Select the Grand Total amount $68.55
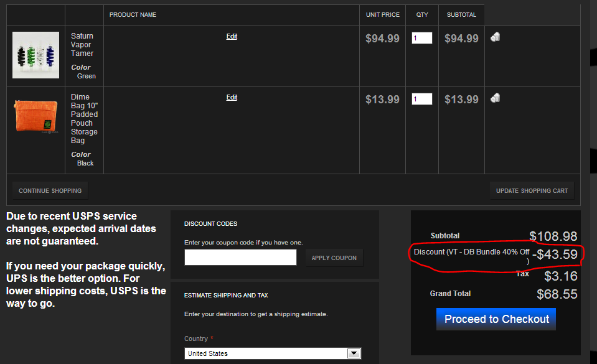 (557, 294)
